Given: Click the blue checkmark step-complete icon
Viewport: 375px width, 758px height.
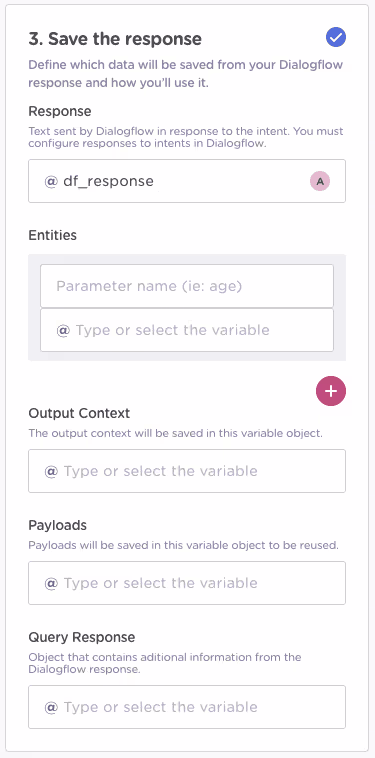Looking at the screenshot, I should (x=335, y=37).
